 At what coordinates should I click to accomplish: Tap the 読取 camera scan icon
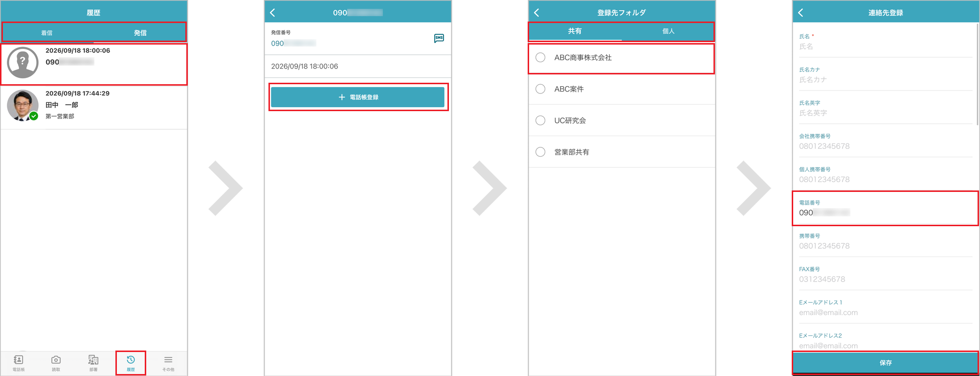56,363
